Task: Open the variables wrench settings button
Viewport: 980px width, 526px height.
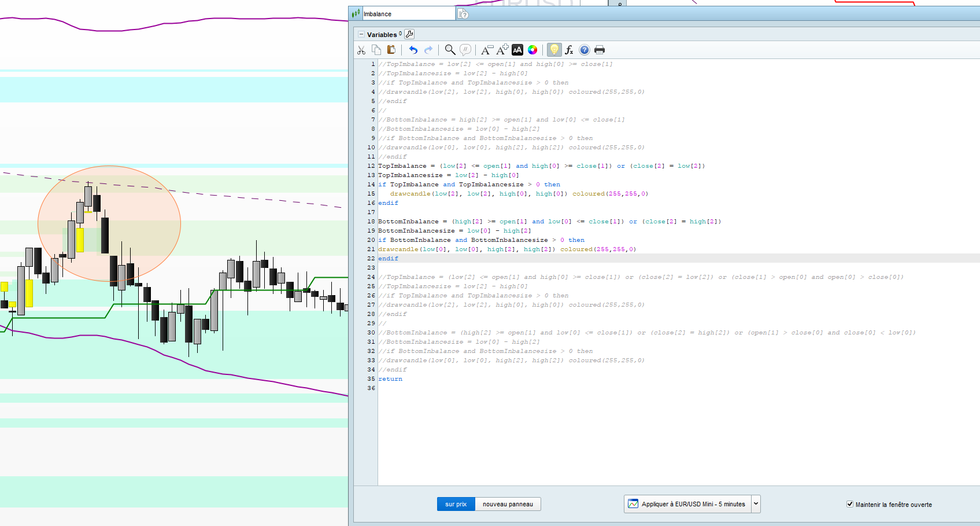Action: click(409, 34)
